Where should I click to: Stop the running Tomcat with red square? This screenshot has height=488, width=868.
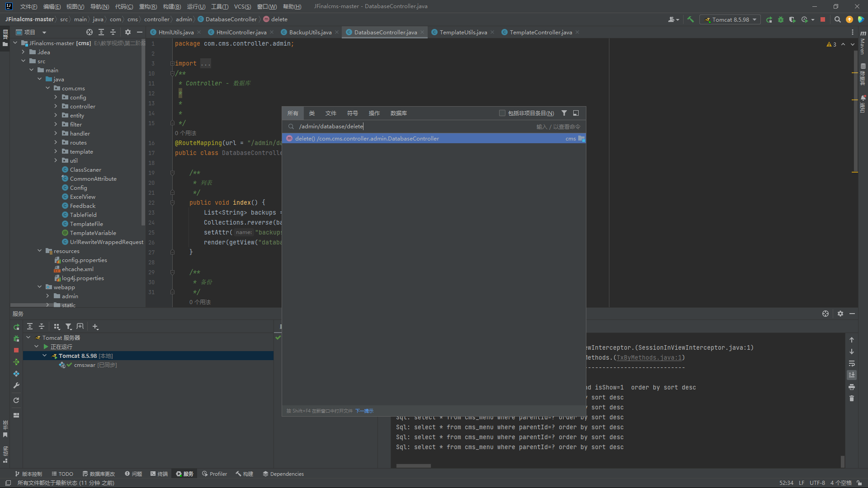click(x=823, y=19)
